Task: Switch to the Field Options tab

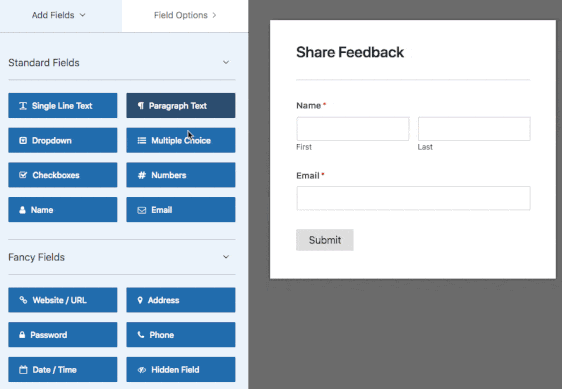Action: click(185, 15)
